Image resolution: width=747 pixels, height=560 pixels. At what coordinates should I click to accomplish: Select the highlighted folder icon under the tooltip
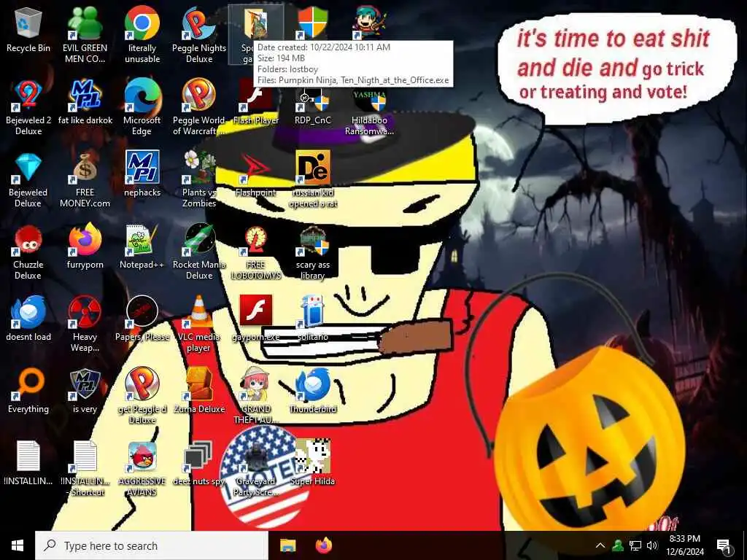point(256,24)
